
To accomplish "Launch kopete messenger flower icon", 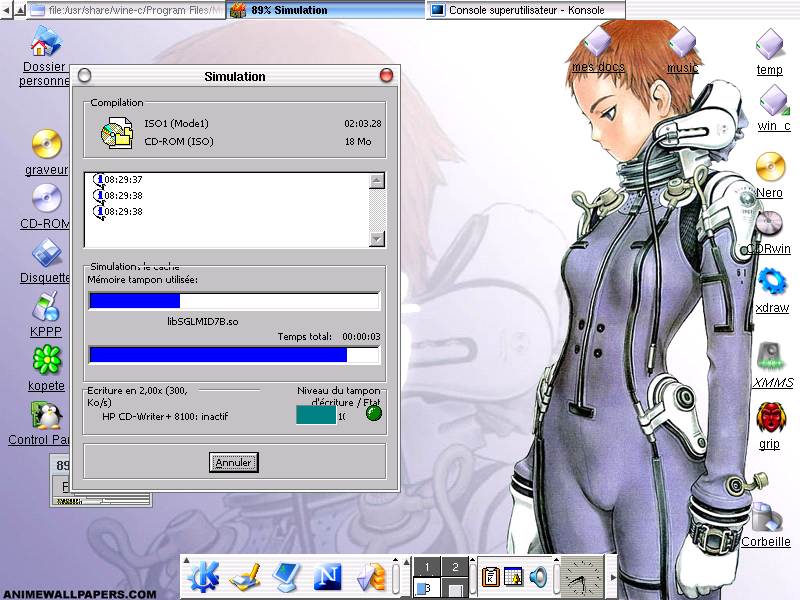I will click(x=47, y=360).
